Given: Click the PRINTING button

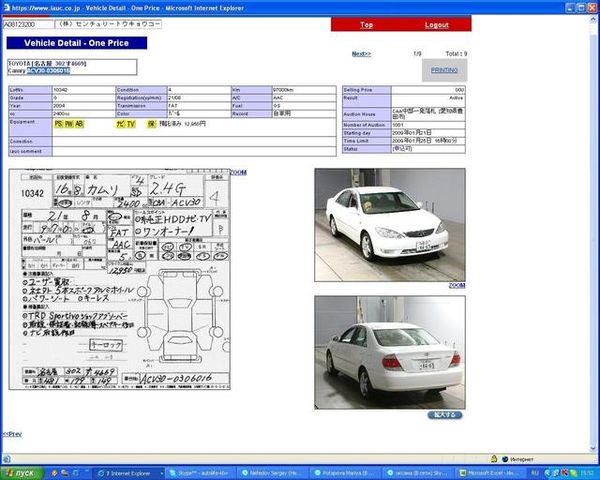Looking at the screenshot, I should click(x=444, y=70).
